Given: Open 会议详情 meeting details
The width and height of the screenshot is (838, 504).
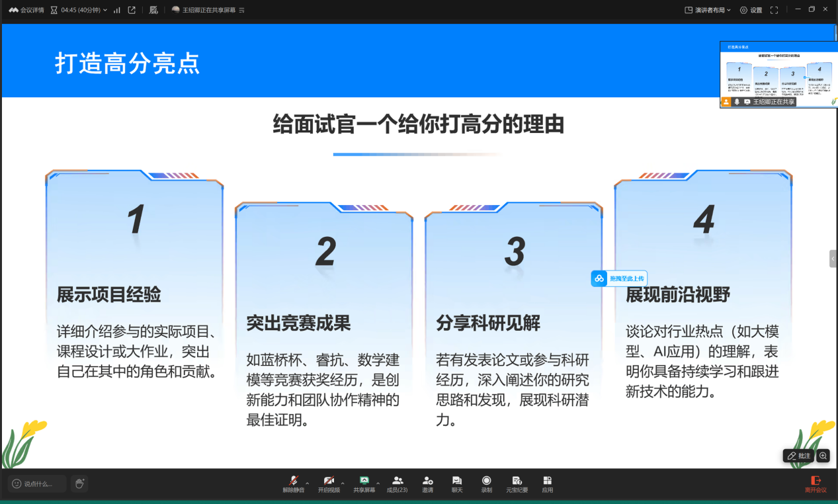Looking at the screenshot, I should click(x=26, y=10).
